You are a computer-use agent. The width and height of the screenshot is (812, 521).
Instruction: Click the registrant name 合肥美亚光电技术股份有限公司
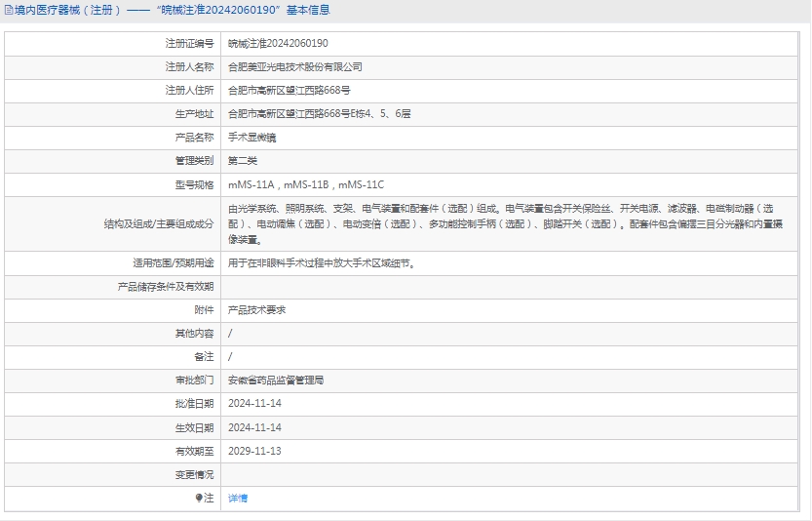294,67
